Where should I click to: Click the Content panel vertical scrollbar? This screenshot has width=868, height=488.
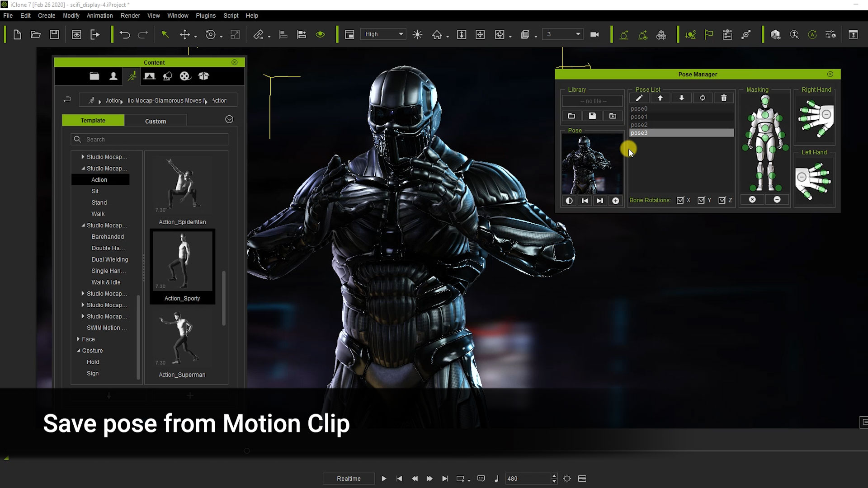tap(224, 298)
